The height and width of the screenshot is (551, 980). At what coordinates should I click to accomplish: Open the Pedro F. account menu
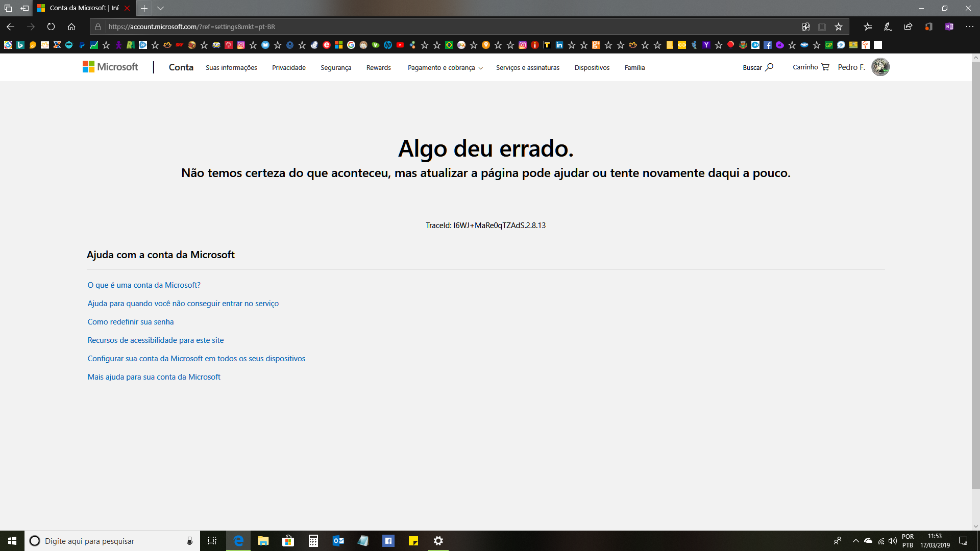click(851, 67)
